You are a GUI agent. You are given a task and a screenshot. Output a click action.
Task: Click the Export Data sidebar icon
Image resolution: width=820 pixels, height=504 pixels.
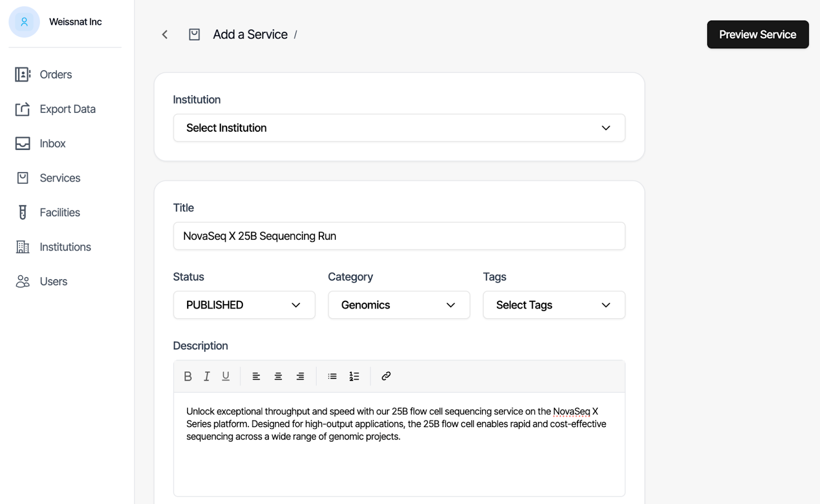click(x=23, y=109)
